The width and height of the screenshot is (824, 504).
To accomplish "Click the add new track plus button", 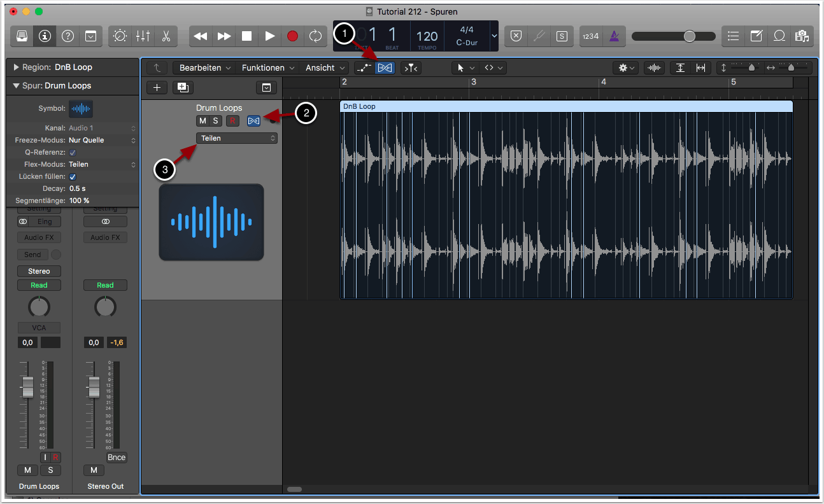I will (x=157, y=88).
